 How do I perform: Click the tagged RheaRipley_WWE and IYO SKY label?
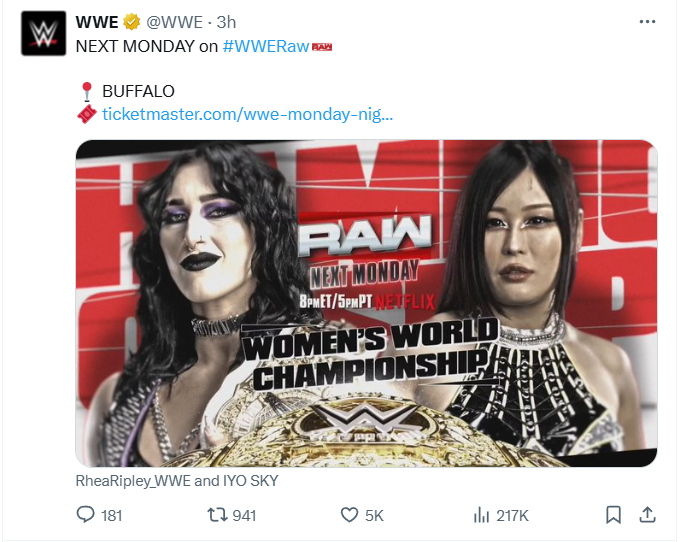(x=177, y=481)
